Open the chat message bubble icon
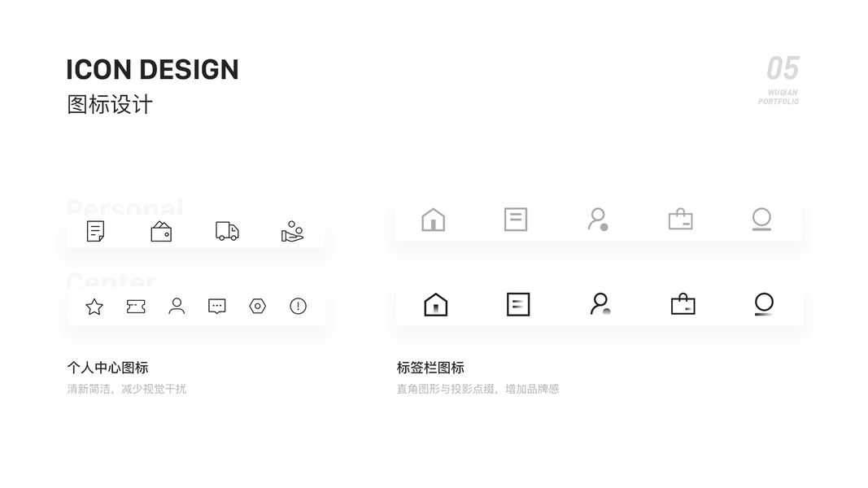This screenshot has height=488, width=868. (x=217, y=306)
